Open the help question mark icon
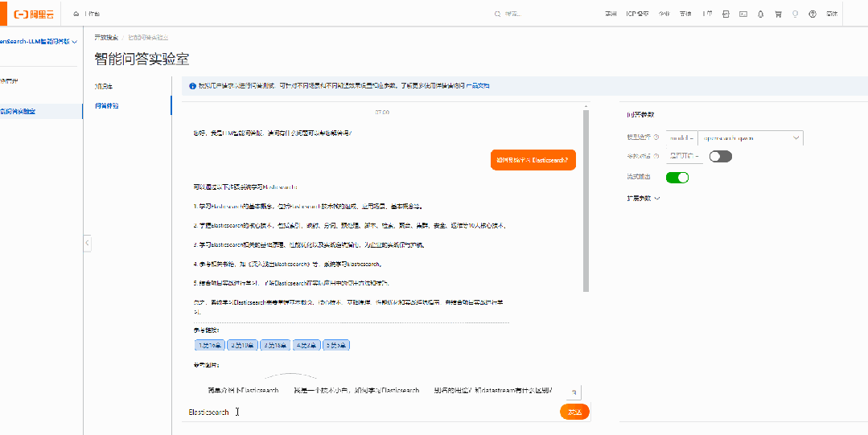868x435 pixels. (x=812, y=14)
